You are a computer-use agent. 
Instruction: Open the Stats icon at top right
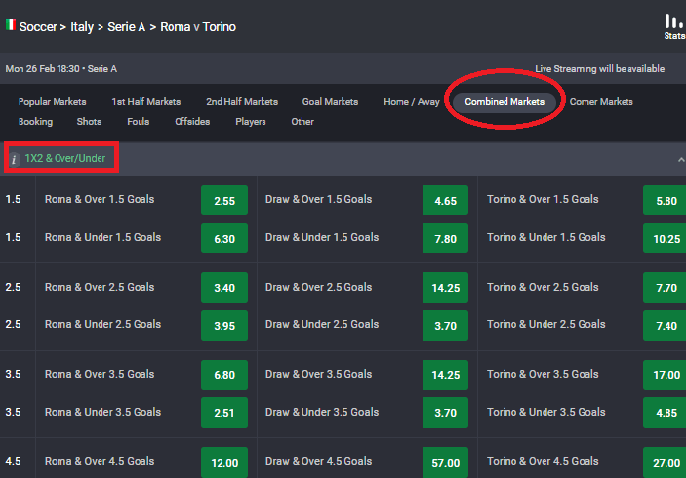pyautogui.click(x=674, y=25)
